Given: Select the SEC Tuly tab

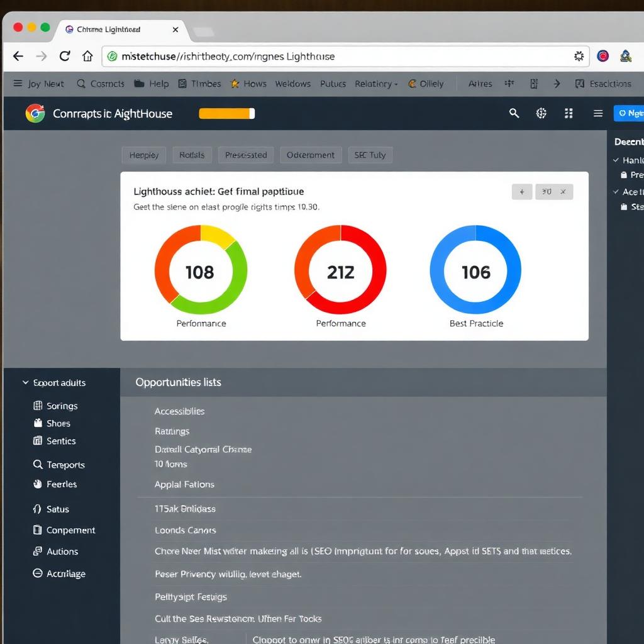Looking at the screenshot, I should [x=370, y=155].
